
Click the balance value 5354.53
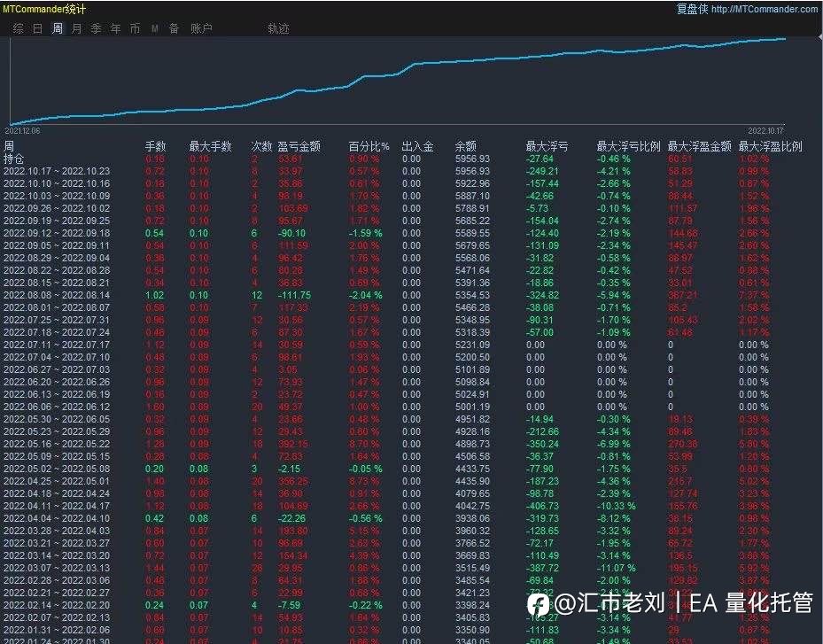472,295
